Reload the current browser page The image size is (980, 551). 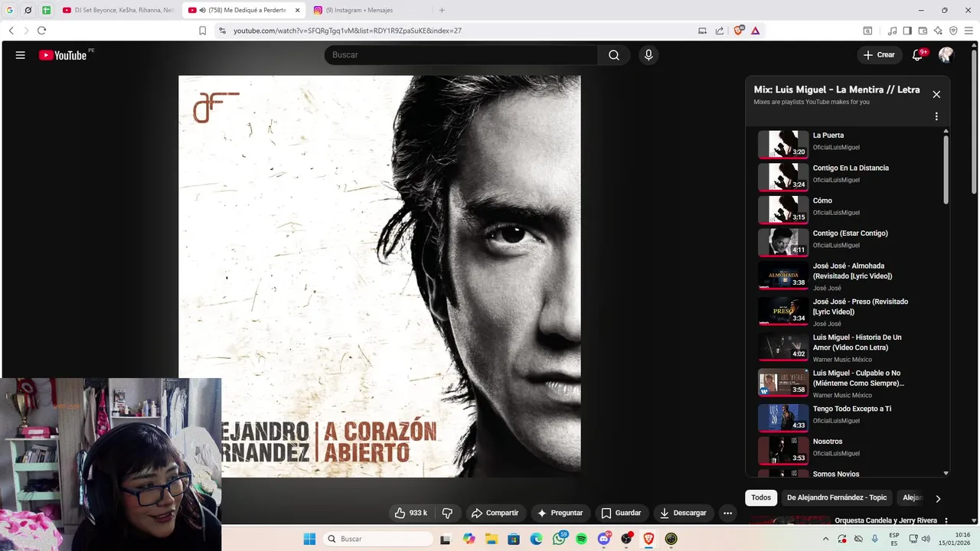click(41, 31)
